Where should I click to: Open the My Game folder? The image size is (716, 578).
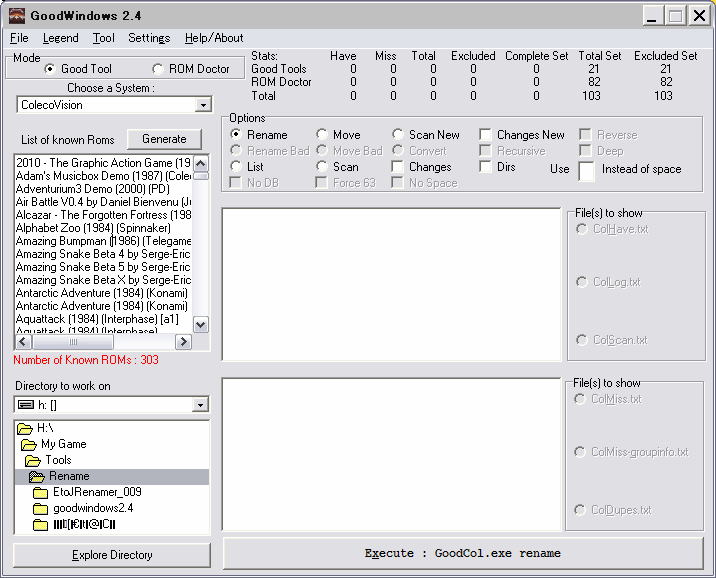[x=63, y=444]
